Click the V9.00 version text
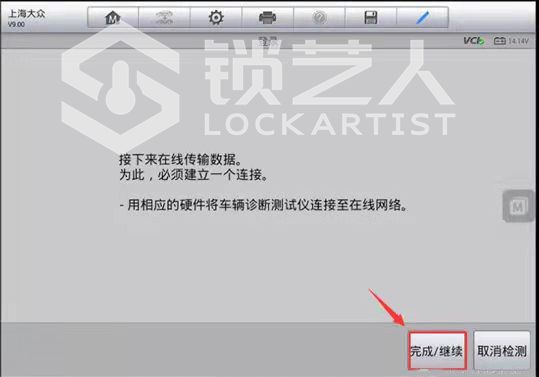 click(16, 24)
